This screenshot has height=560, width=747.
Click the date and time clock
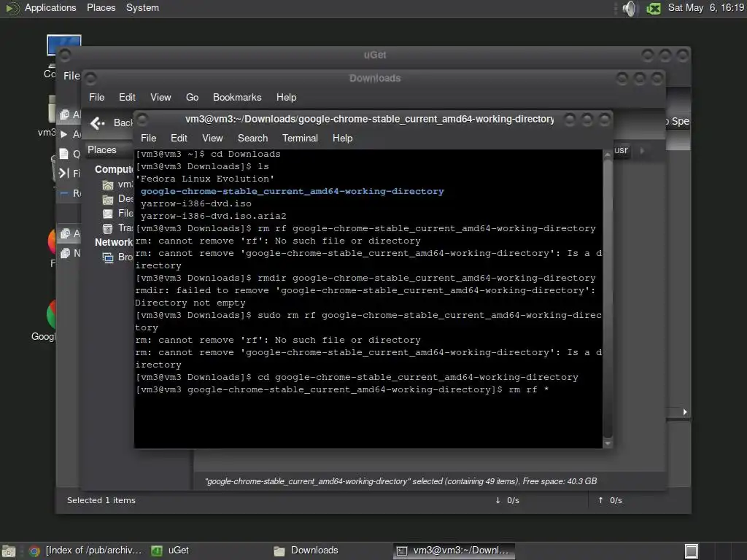click(x=705, y=7)
